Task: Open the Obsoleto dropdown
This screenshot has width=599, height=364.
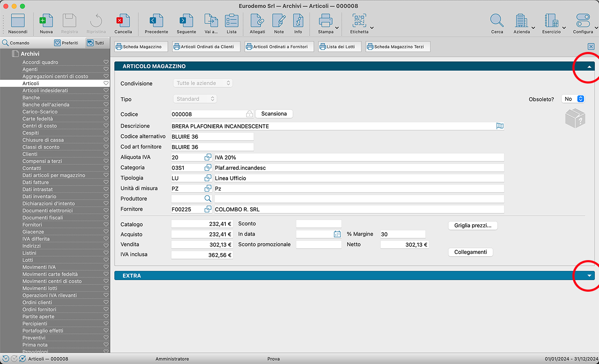Action: (x=573, y=99)
